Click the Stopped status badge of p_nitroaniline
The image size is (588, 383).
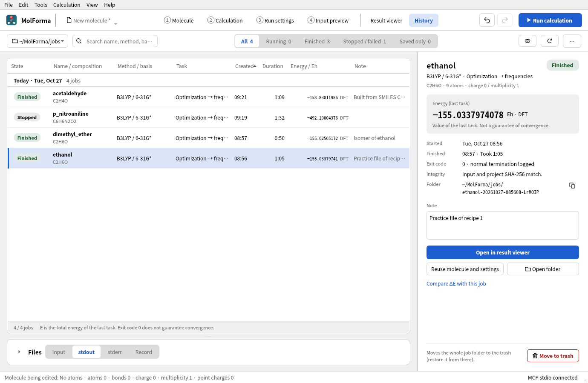click(x=27, y=117)
